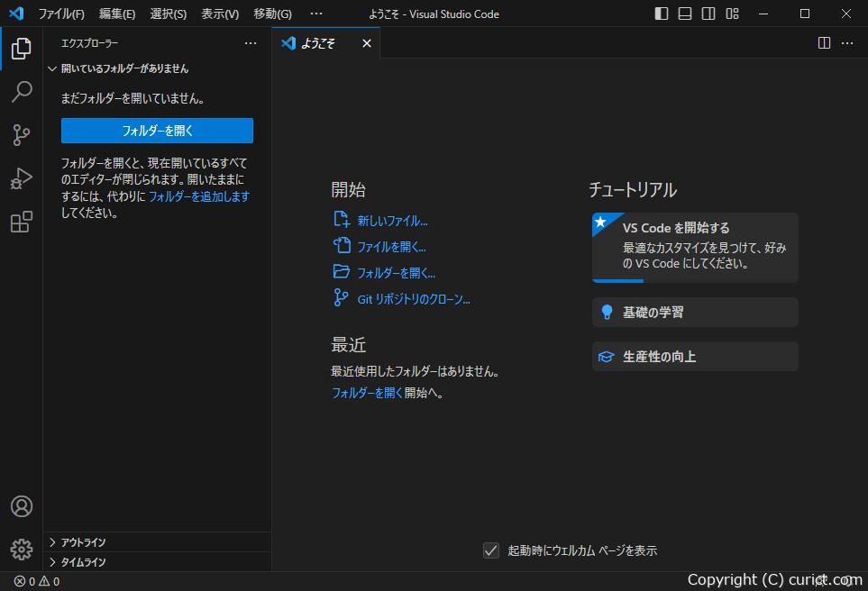Maximize the Visual Studio Code window
Screen dimensions: 868x591
[x=805, y=14]
